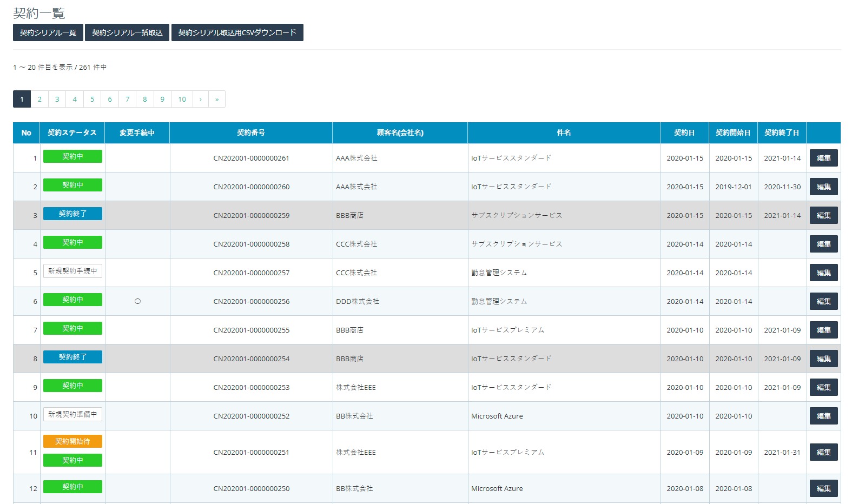Click the 契約シリアル一覧 button
This screenshot has height=504, width=852.
48,32
